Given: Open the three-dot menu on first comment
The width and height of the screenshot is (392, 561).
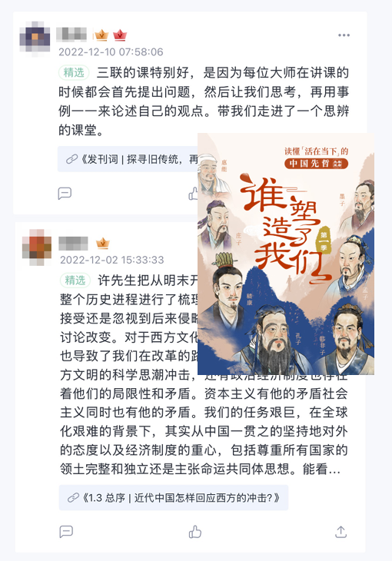Looking at the screenshot, I should [344, 35].
